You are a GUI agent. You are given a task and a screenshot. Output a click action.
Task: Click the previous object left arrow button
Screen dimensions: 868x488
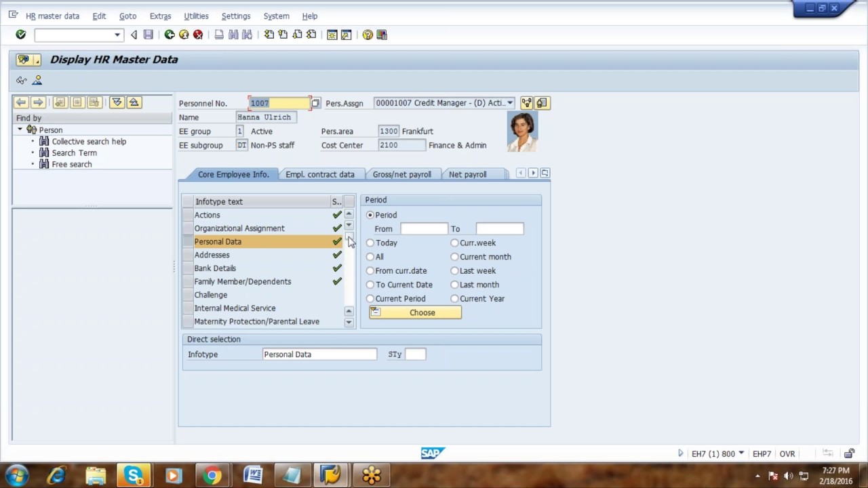click(21, 102)
